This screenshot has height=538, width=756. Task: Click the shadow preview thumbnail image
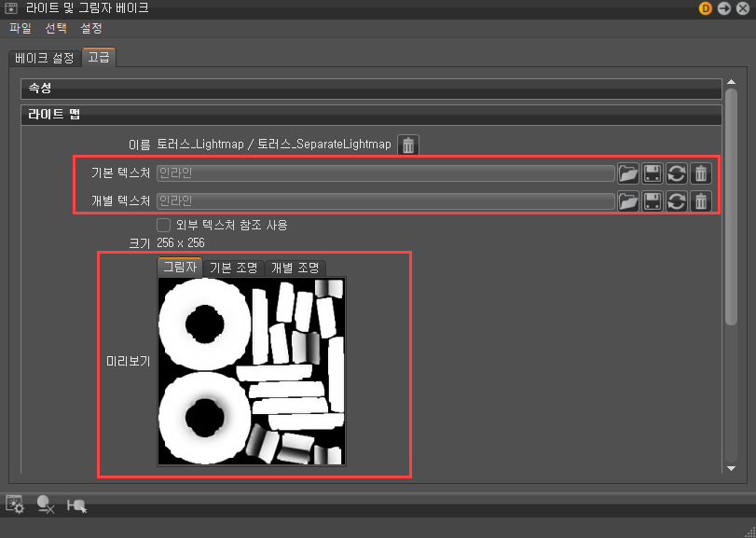pyautogui.click(x=252, y=371)
